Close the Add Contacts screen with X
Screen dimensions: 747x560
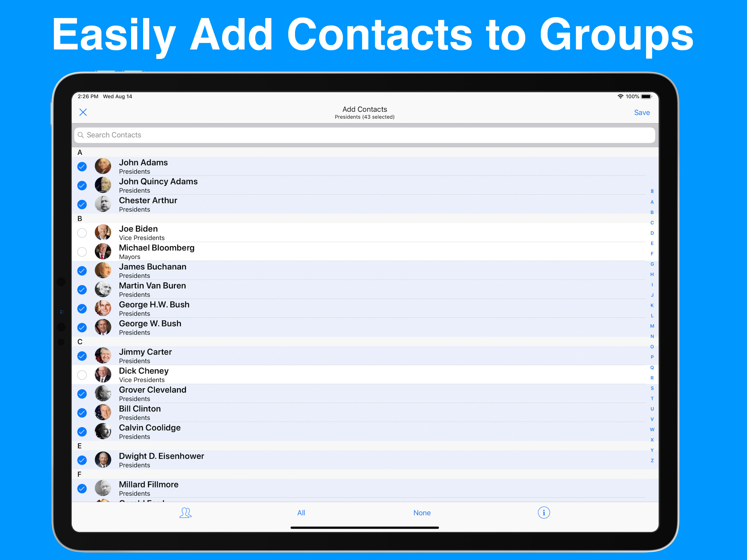pyautogui.click(x=83, y=112)
